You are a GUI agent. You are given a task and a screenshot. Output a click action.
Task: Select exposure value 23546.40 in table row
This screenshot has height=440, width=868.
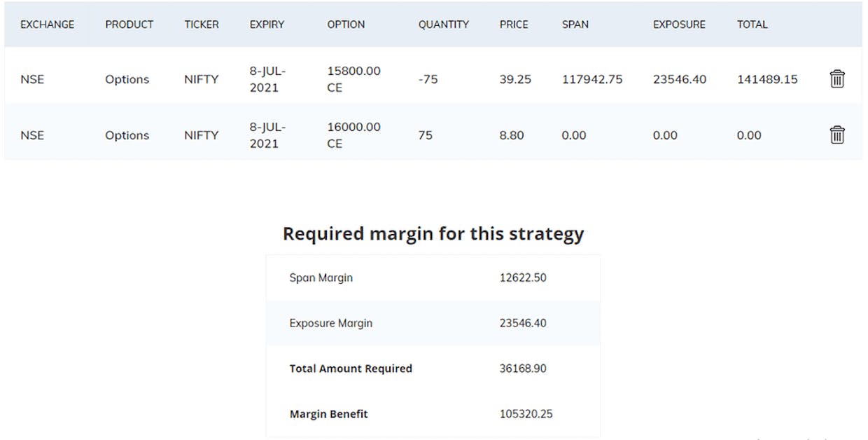point(680,79)
